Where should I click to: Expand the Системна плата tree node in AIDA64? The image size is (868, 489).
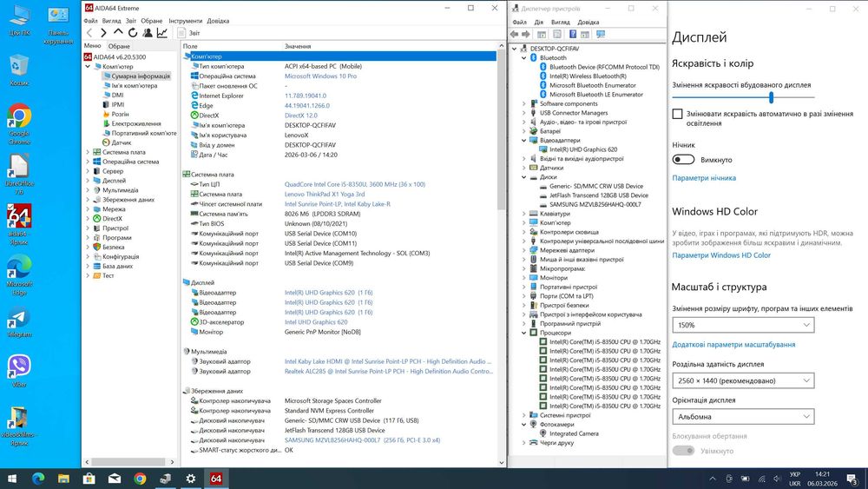click(88, 152)
